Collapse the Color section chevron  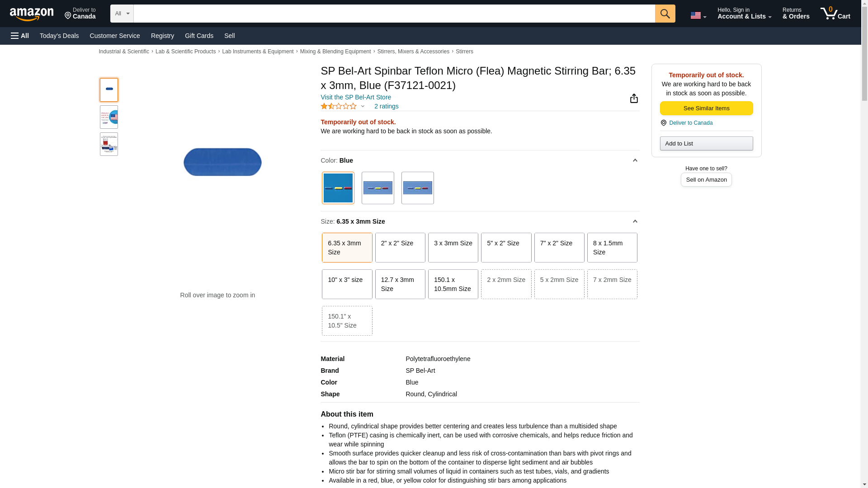click(635, 160)
